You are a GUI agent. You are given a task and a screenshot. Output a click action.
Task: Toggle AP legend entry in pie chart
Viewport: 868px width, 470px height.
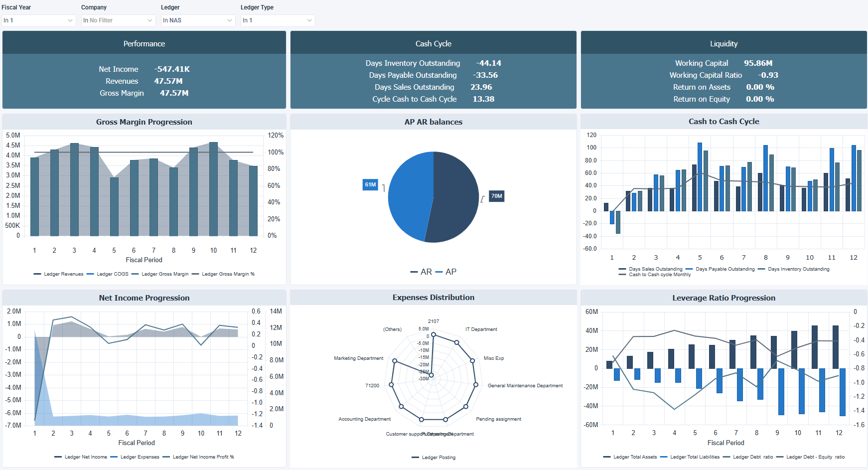point(446,272)
